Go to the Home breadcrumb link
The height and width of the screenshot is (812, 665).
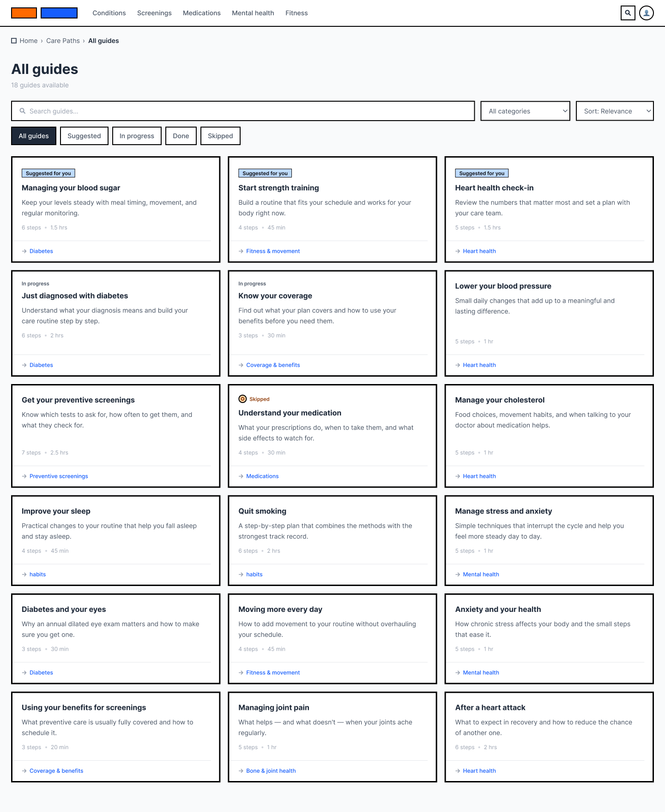click(29, 41)
